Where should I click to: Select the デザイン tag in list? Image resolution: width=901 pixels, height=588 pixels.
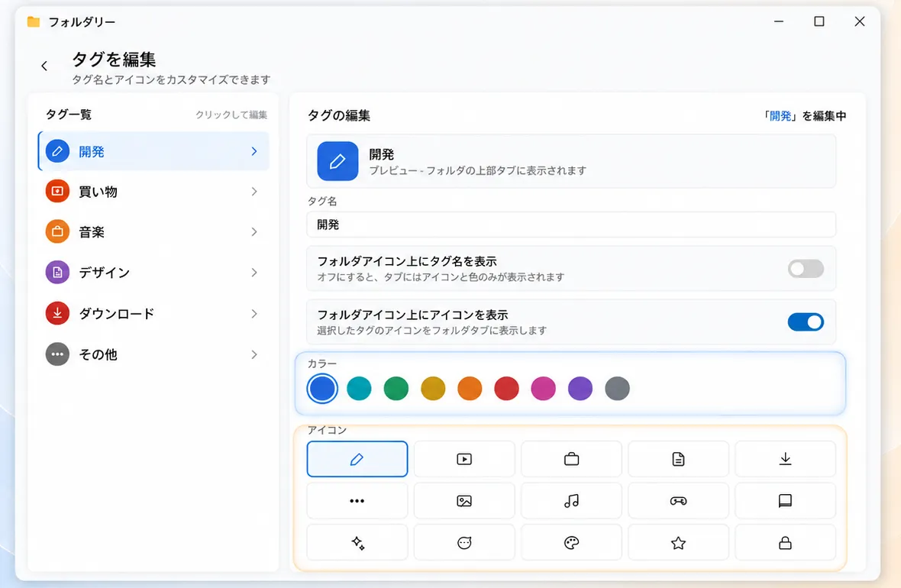pos(153,273)
